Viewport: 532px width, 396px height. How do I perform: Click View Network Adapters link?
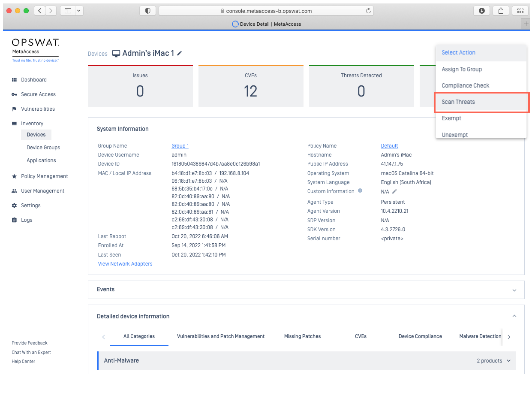[x=125, y=264]
